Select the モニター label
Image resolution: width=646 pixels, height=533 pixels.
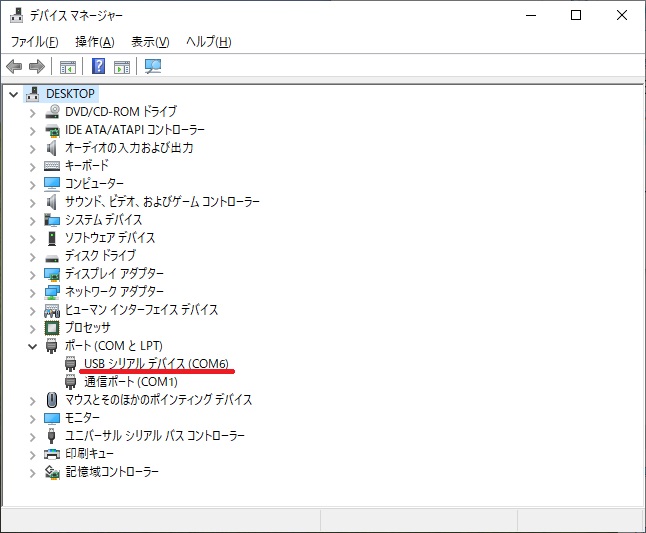pos(82,418)
